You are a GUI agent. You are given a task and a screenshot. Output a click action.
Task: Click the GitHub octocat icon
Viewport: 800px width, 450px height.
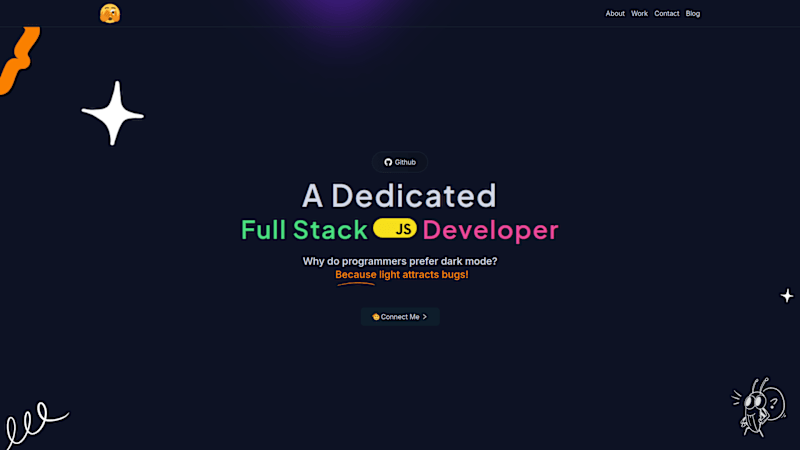(x=388, y=162)
